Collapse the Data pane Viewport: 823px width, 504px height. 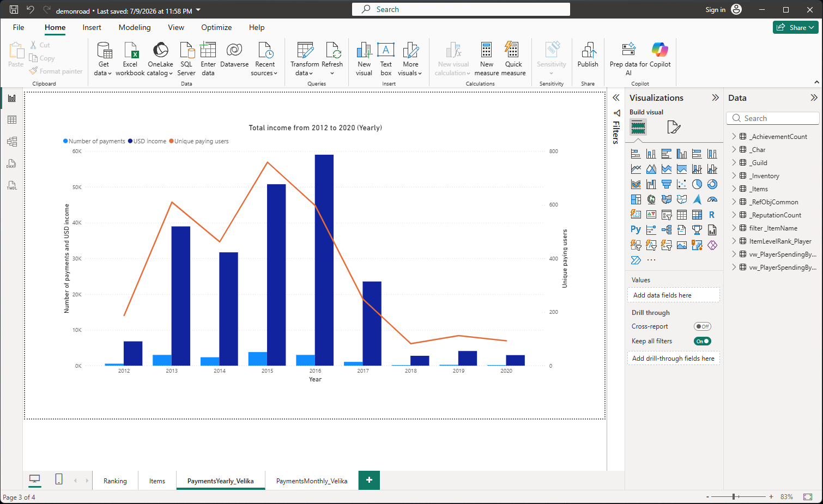pos(814,98)
